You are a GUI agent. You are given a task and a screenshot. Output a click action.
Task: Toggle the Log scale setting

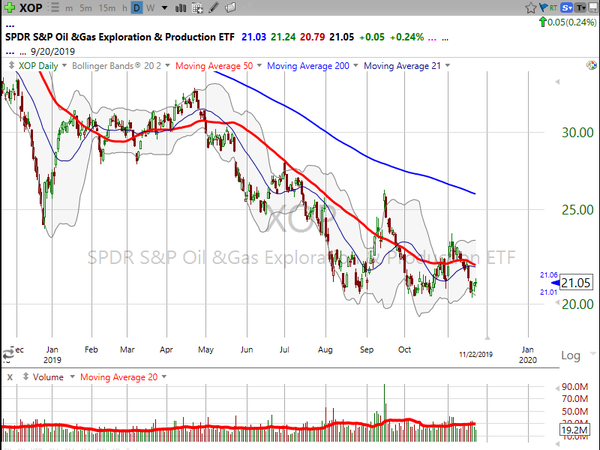click(571, 355)
